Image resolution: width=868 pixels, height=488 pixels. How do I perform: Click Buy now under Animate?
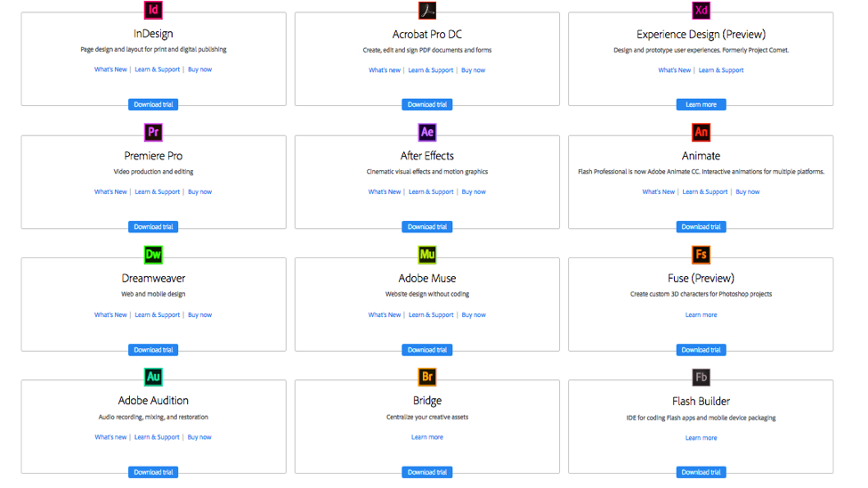(x=748, y=192)
